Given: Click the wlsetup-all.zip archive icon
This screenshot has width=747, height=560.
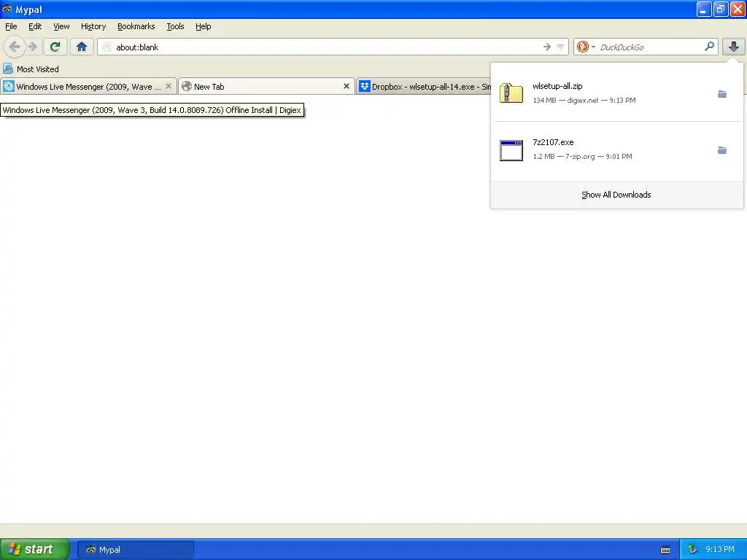Looking at the screenshot, I should click(x=511, y=93).
